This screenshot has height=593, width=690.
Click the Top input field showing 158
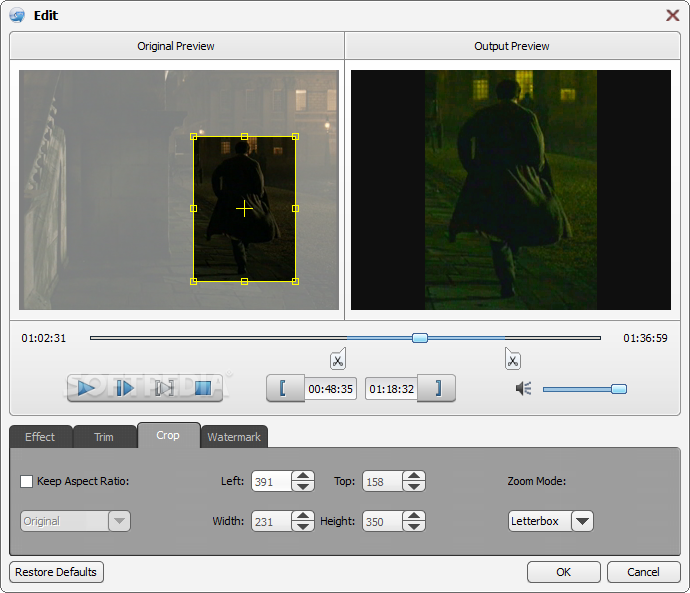[x=382, y=481]
